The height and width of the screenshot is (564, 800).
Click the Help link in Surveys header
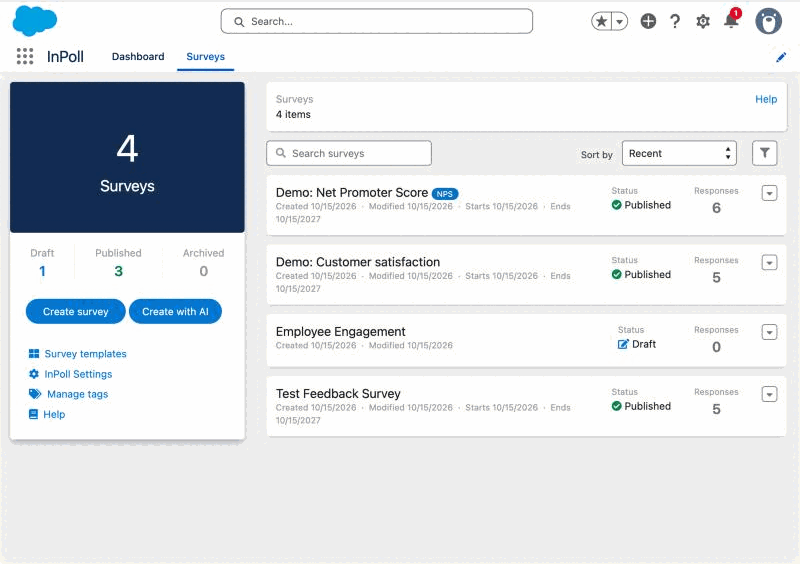pos(766,99)
